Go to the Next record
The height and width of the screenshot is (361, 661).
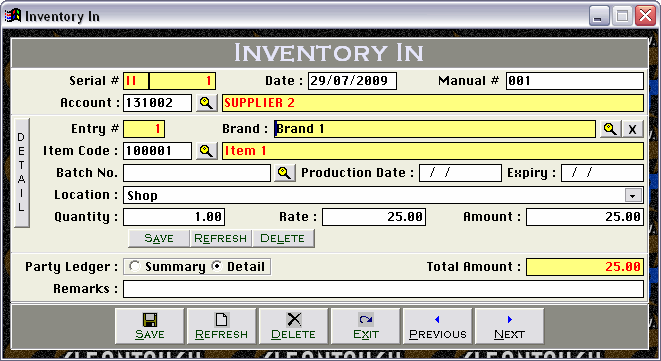[x=509, y=326]
